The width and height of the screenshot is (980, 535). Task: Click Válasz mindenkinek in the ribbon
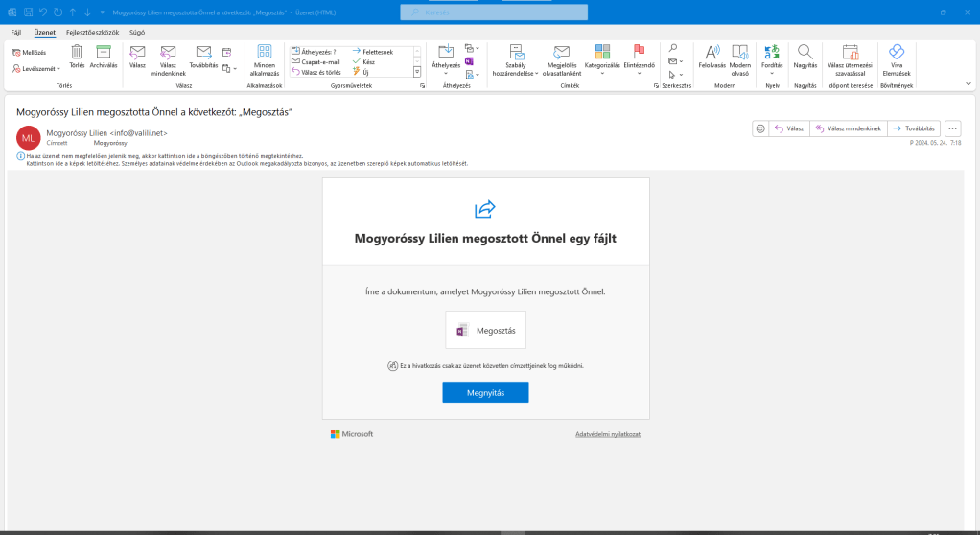(x=169, y=53)
